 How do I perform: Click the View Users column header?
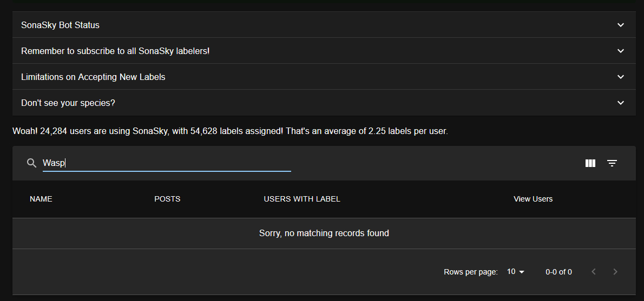click(x=533, y=199)
